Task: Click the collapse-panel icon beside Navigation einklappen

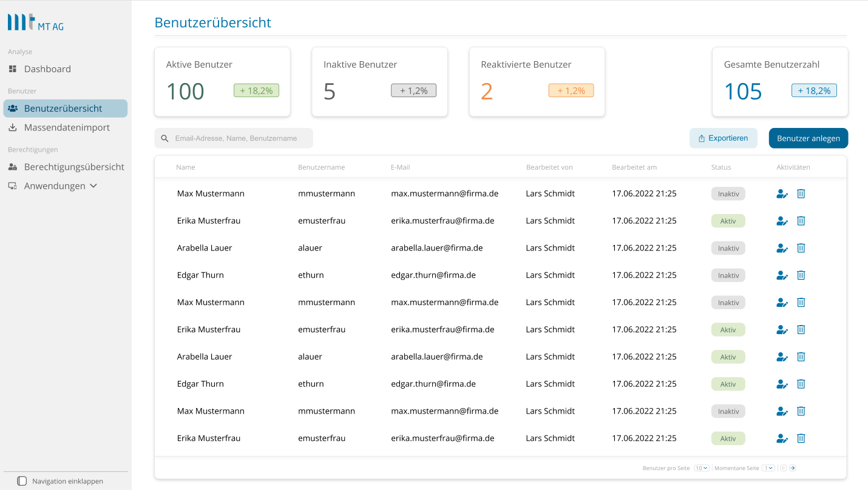Action: [x=22, y=481]
